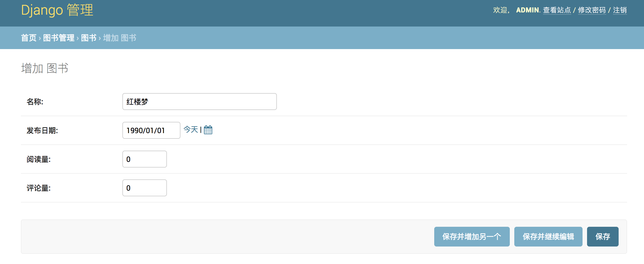Viewport: 644px width, 264px height.
Task: Click into the 评论量 number field
Action: [144, 188]
